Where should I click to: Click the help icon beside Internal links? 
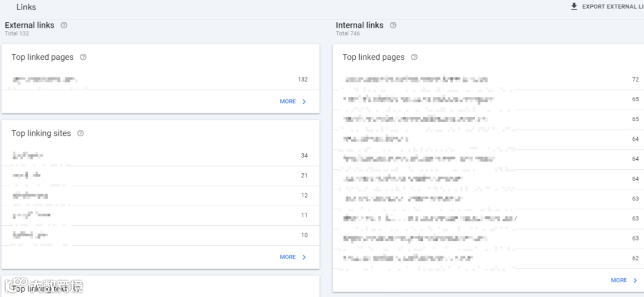393,25
